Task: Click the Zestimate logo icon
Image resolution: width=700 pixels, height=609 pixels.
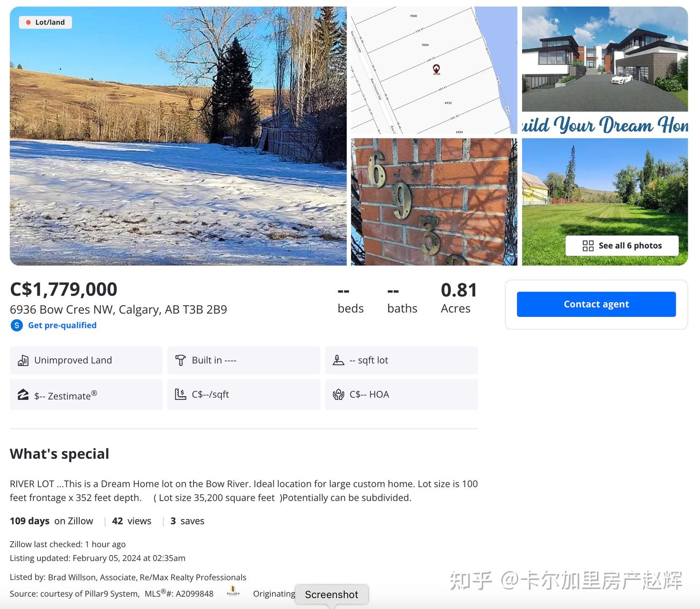Action: (x=23, y=394)
